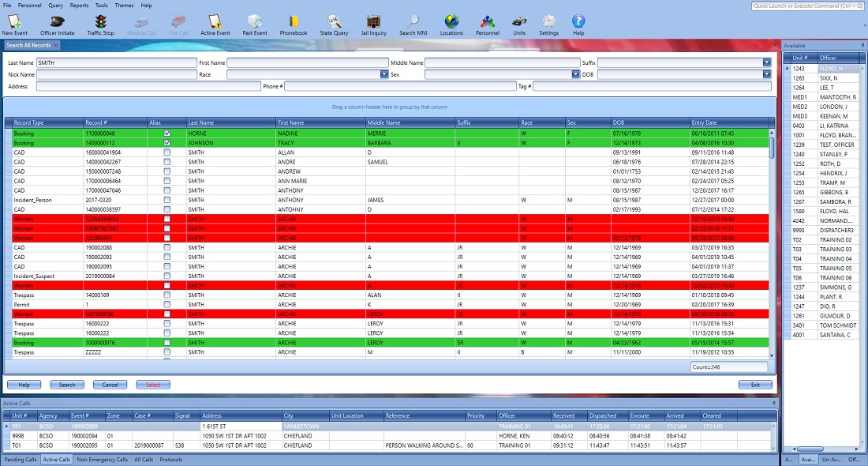
Task: Open the Suffix dropdown list
Action: click(x=766, y=63)
